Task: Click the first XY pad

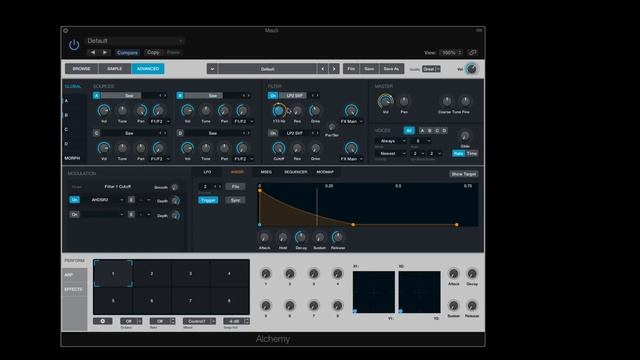Action: [374, 292]
